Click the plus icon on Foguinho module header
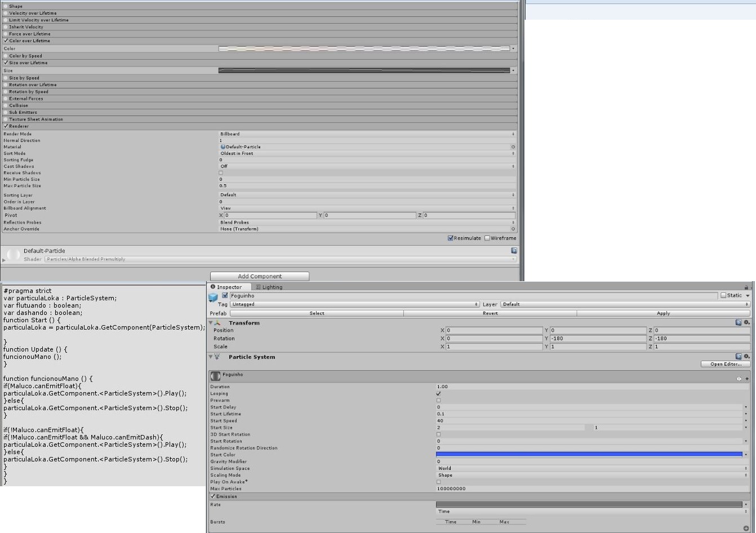The width and height of the screenshot is (756, 533). point(747,379)
